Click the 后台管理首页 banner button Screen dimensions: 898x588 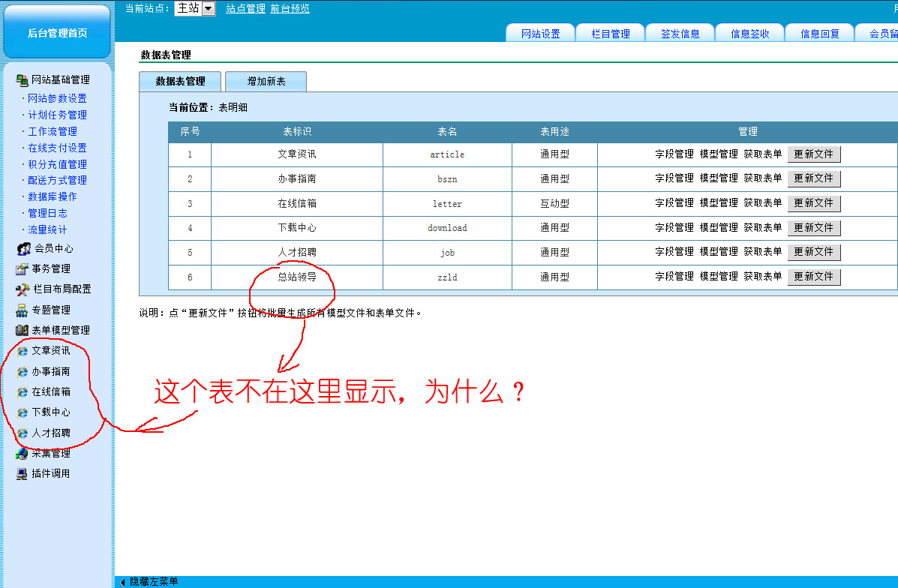point(57,33)
